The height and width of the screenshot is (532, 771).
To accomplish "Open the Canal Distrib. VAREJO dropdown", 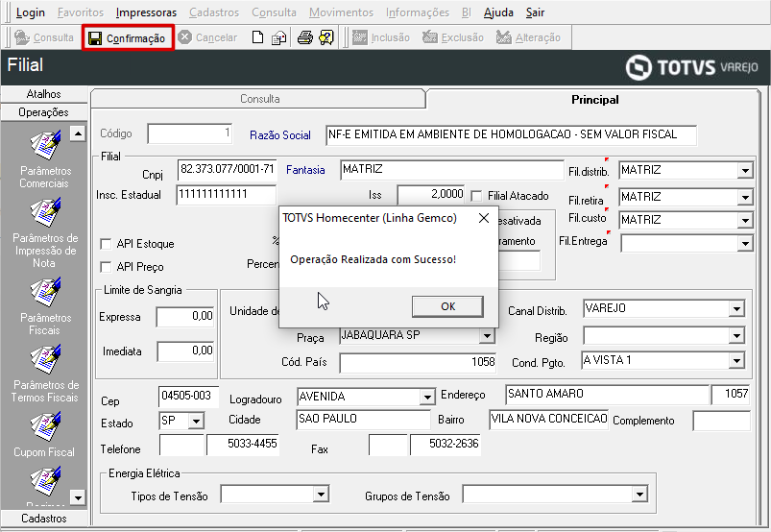I will (736, 309).
